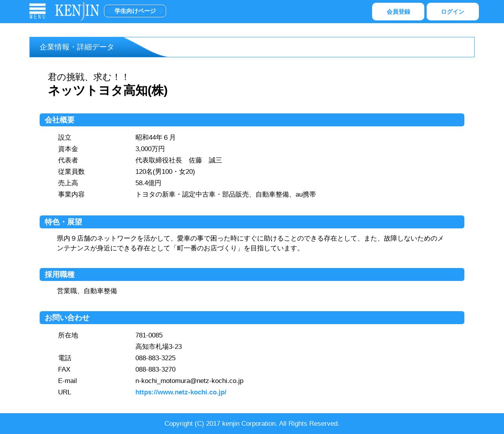504x434 pixels.
Task: Click the 設立 label
Action: click(65, 137)
